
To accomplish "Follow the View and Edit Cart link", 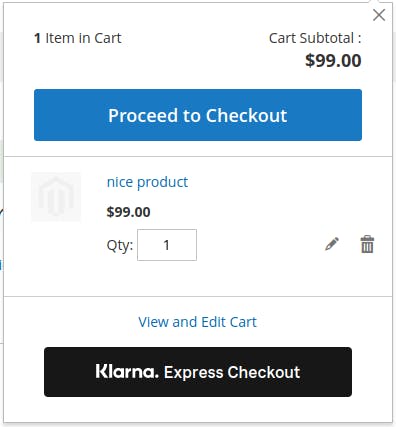I will 198,322.
